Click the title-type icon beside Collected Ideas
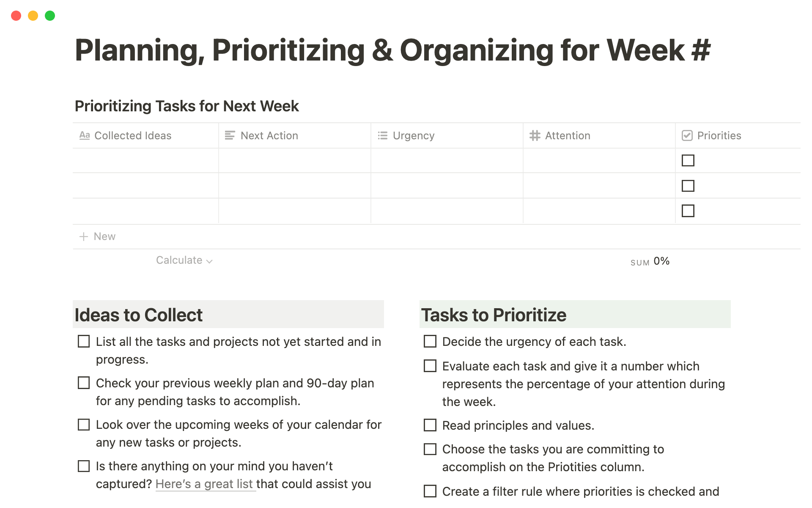The image size is (812, 508). pyautogui.click(x=85, y=135)
